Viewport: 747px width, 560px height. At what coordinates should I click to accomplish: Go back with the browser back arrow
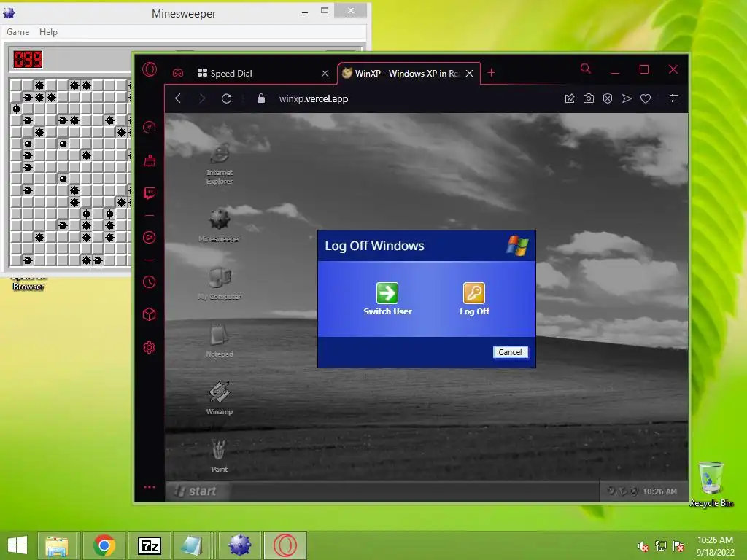178,98
